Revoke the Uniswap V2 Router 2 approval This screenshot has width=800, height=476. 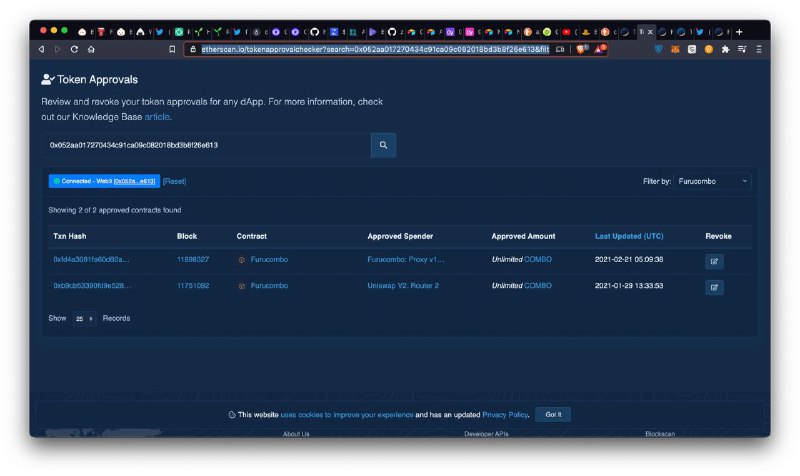point(714,287)
